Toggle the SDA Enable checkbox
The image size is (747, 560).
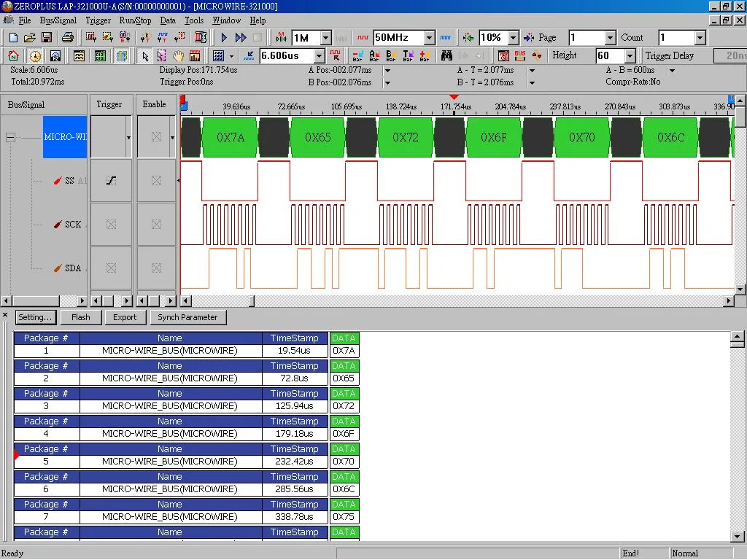tap(156, 268)
